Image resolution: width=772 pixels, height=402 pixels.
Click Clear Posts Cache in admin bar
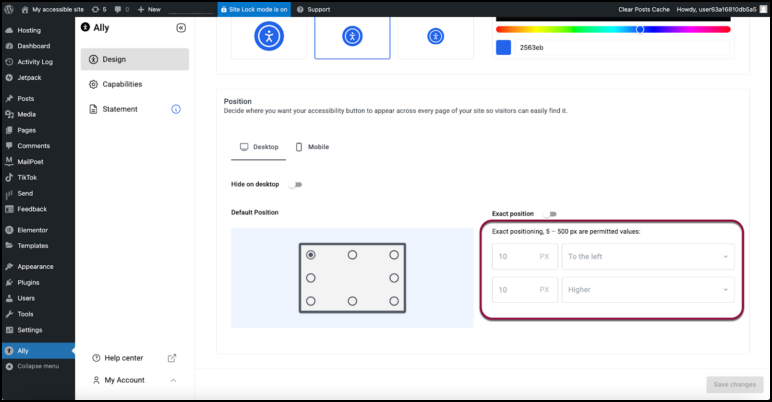645,9
